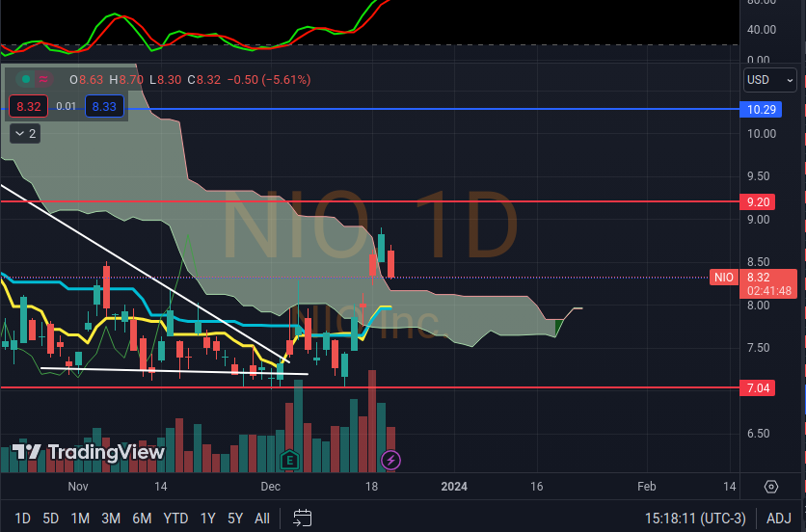806x532 pixels.
Task: Click the 7.50 price axis label
Action: (758, 348)
